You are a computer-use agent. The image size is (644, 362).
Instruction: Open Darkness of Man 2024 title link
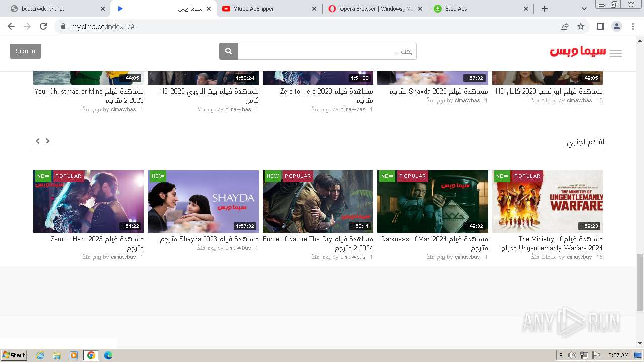[x=434, y=244]
